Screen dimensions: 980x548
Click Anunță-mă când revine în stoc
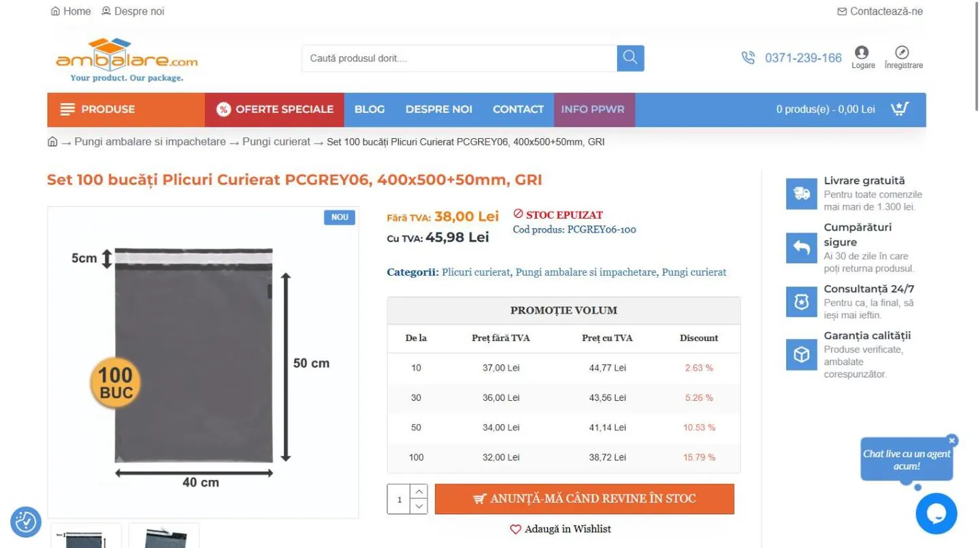[585, 499]
